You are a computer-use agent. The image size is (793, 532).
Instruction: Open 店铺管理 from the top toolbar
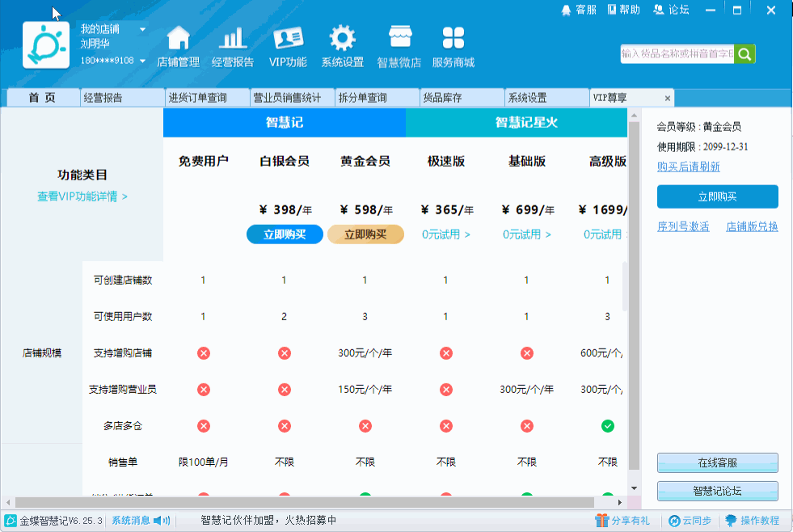pos(178,47)
